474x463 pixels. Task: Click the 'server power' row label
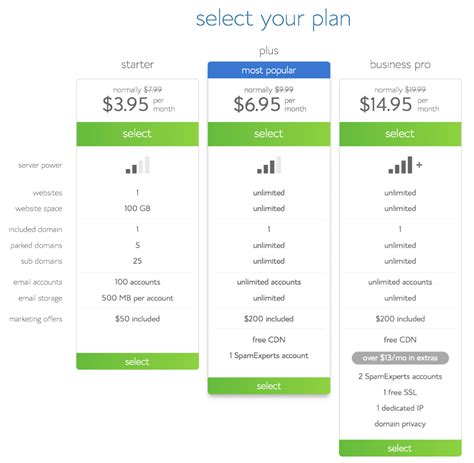point(40,165)
